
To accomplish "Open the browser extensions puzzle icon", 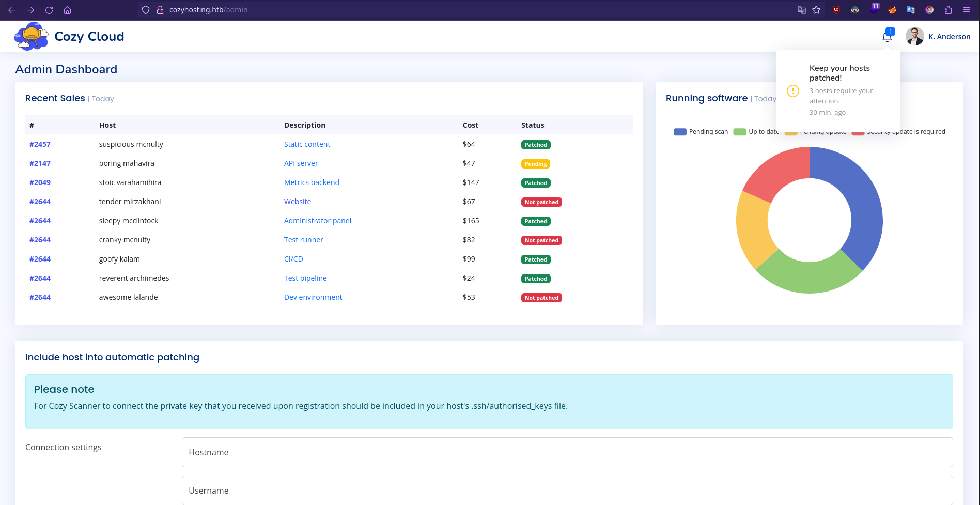I will [948, 10].
